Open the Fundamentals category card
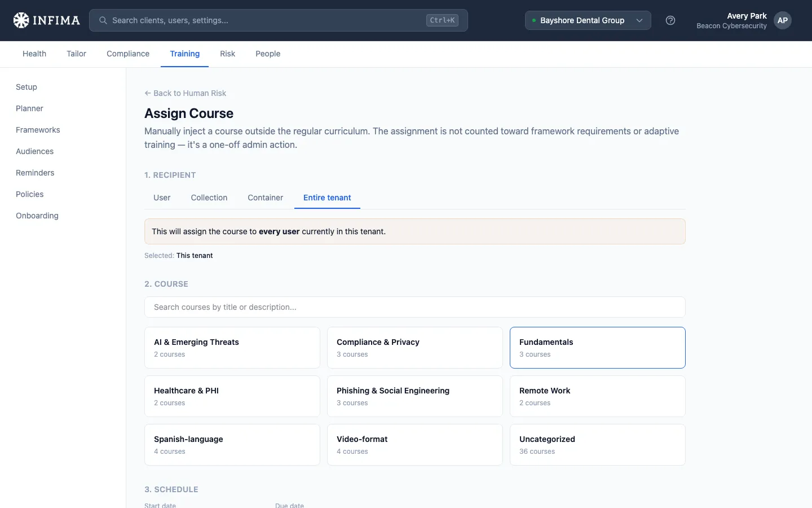 pyautogui.click(x=598, y=348)
